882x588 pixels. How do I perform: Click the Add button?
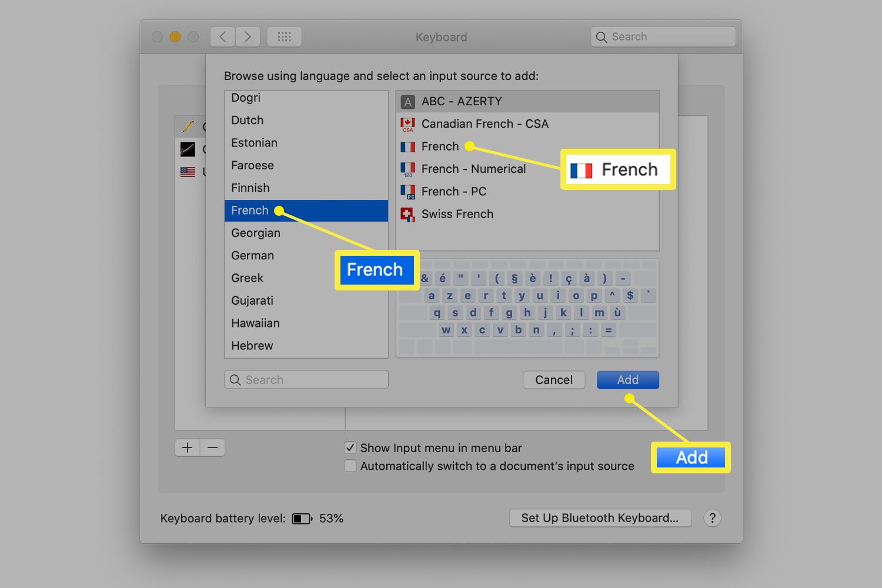627,380
